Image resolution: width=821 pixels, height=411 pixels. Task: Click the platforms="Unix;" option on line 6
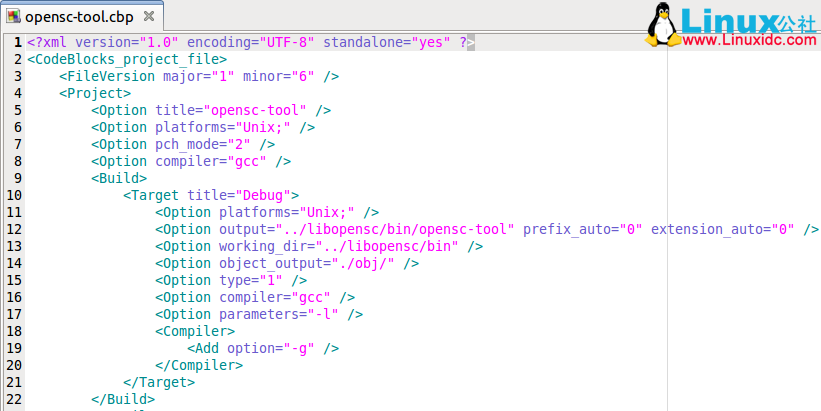pos(203,128)
